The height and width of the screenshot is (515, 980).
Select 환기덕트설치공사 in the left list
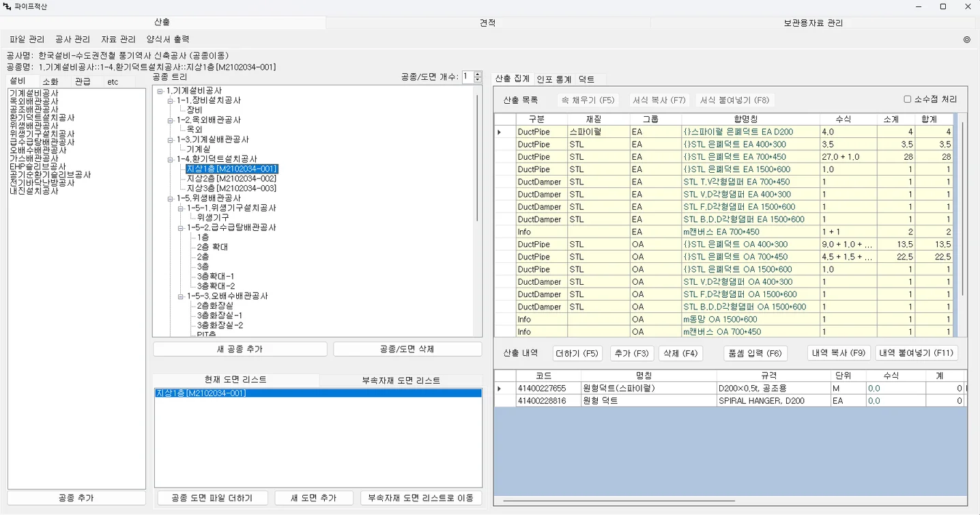tap(42, 117)
